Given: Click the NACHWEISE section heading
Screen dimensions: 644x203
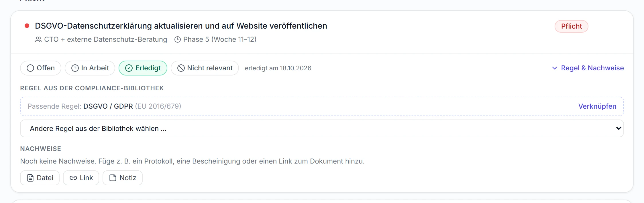Looking at the screenshot, I should click(x=41, y=149).
